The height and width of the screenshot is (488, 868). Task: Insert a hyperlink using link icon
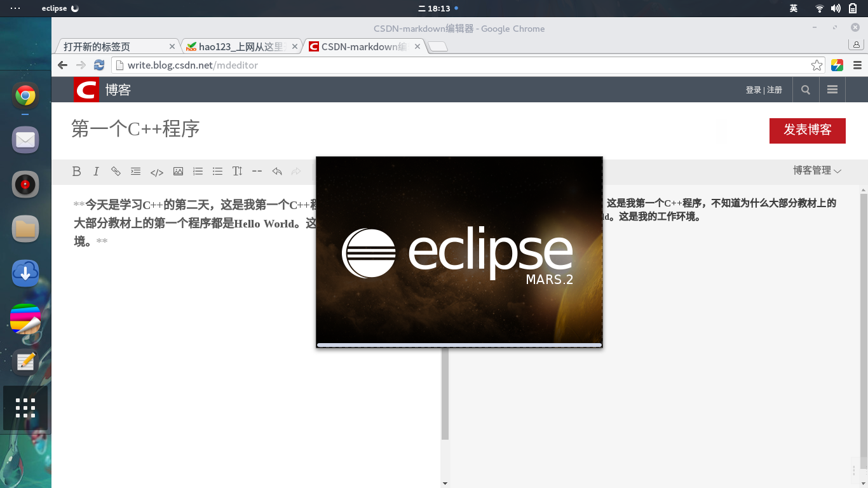coord(116,171)
